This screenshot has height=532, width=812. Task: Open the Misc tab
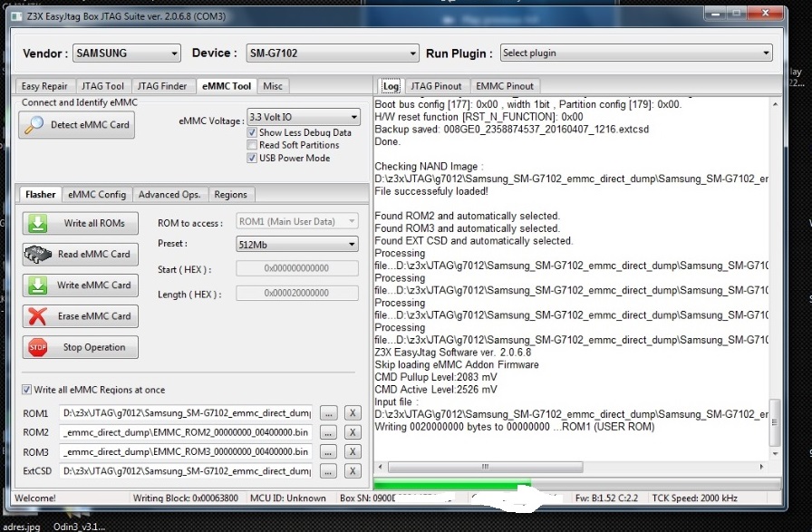(x=273, y=86)
